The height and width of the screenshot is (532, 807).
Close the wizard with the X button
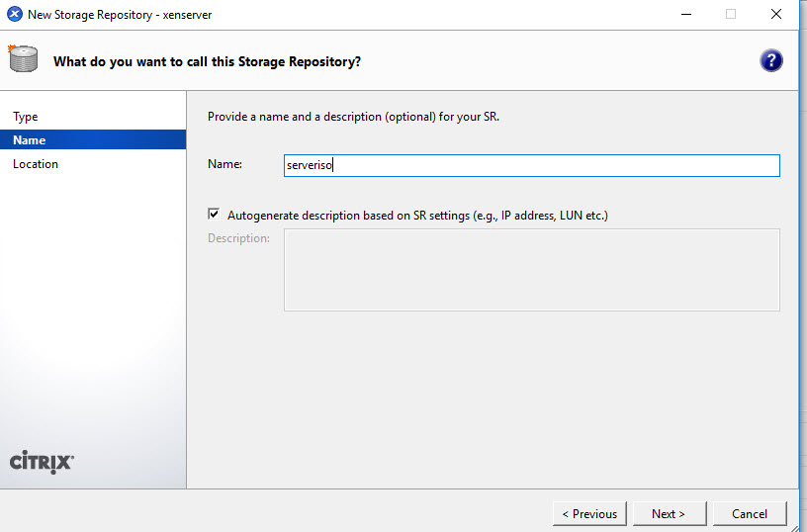pos(776,15)
